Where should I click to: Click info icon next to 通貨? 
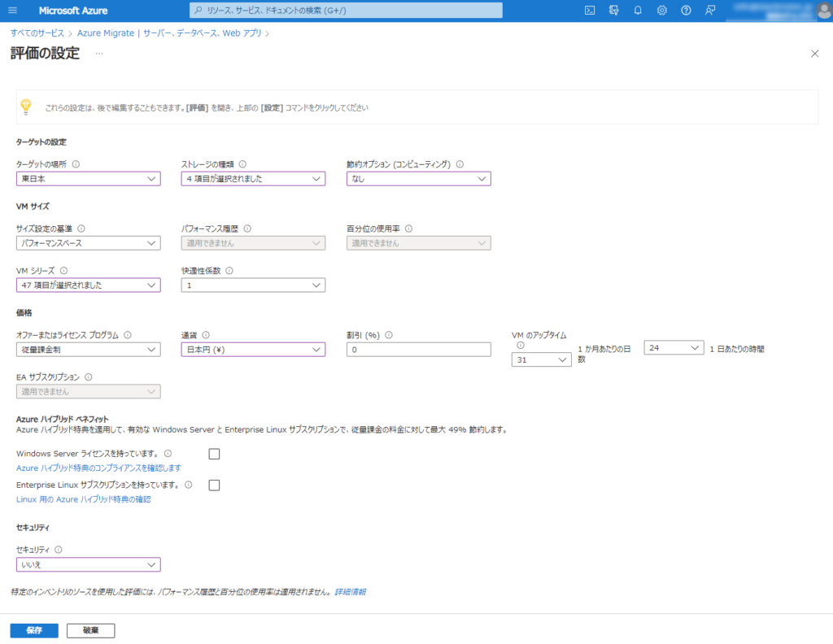pyautogui.click(x=206, y=335)
